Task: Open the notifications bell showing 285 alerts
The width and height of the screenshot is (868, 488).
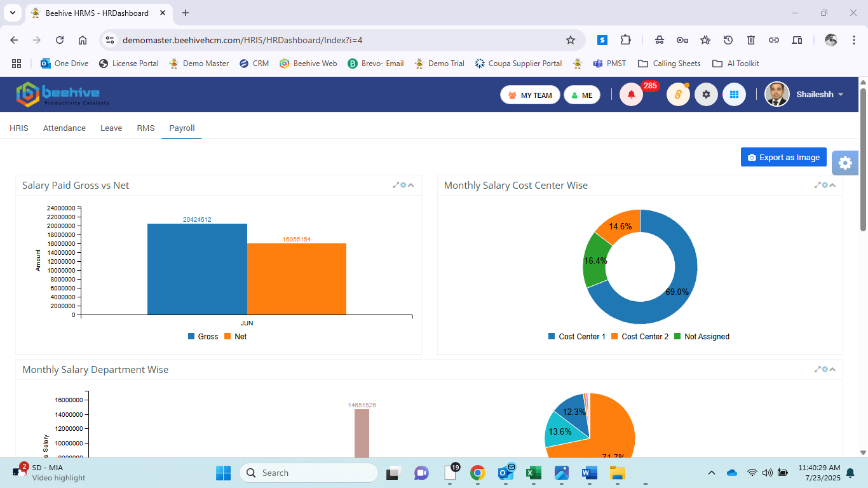Action: coord(631,94)
